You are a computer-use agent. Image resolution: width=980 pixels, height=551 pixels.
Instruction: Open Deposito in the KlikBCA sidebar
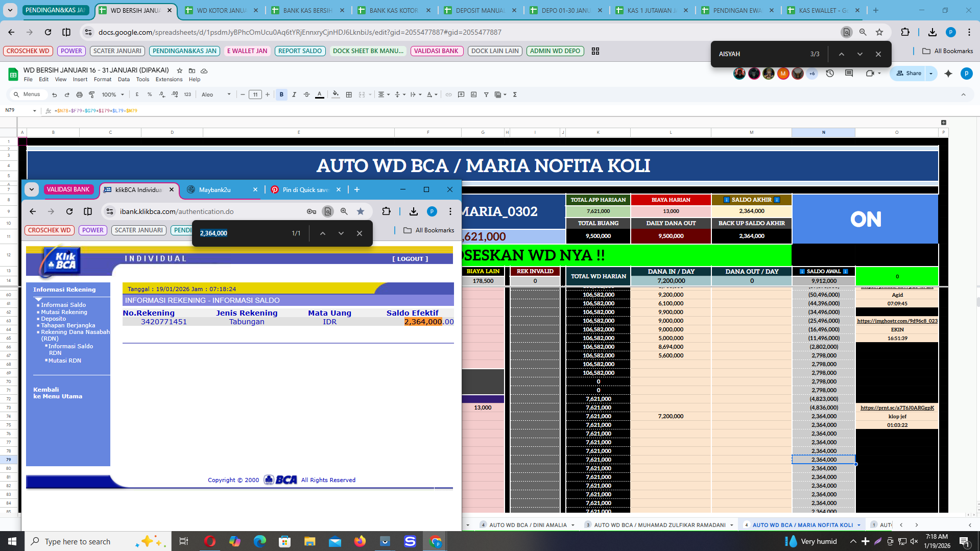tap(53, 319)
